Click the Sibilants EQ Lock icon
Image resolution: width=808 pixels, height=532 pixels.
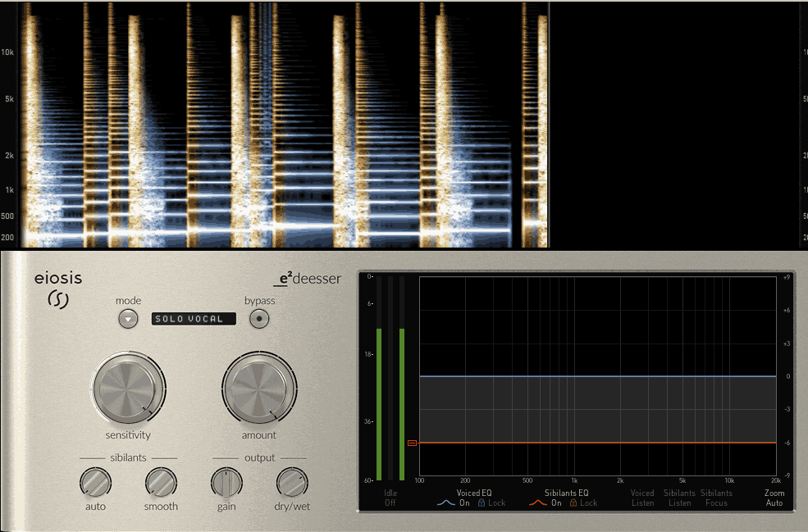click(573, 502)
